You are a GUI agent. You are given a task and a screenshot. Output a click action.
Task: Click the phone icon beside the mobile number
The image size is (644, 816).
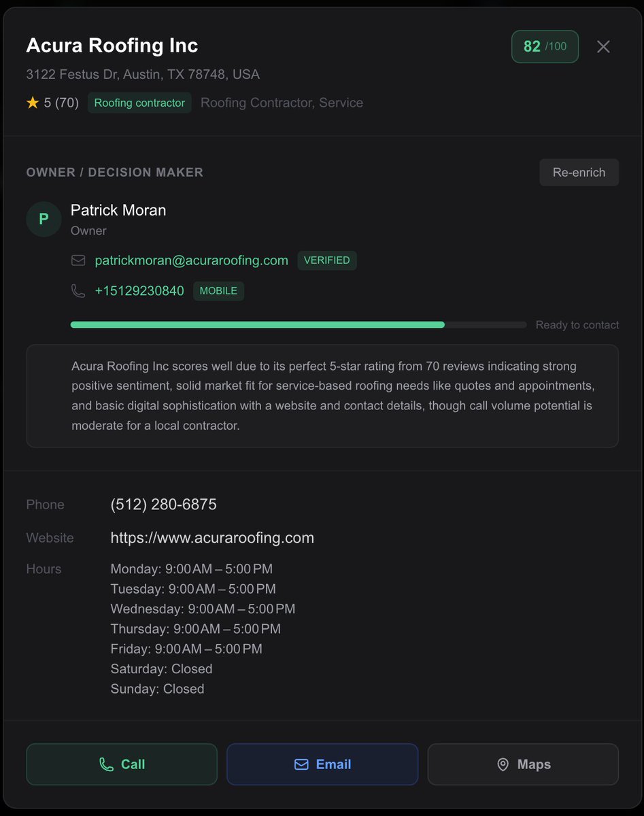78,291
